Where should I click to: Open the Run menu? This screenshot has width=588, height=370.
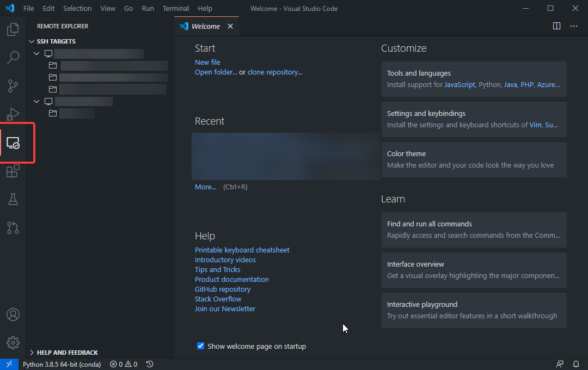click(x=148, y=8)
